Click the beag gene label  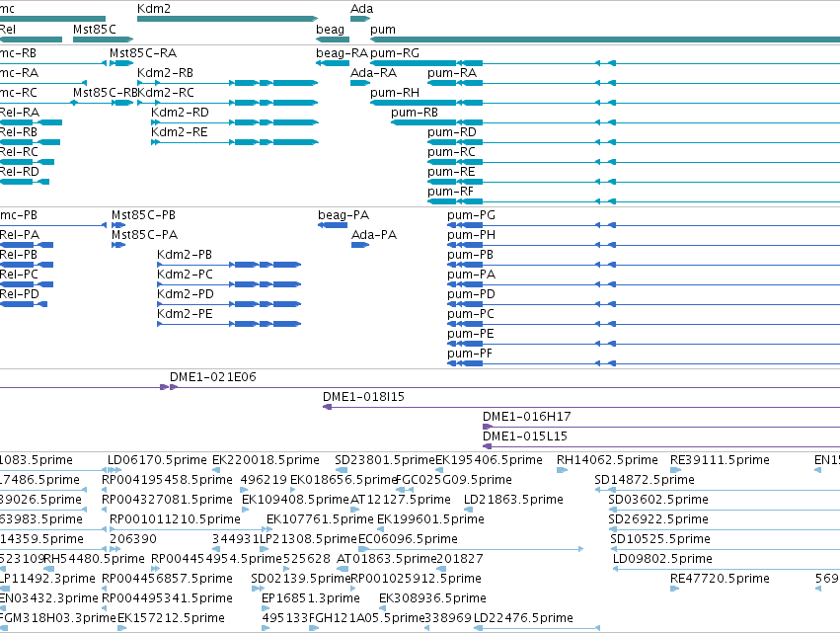coord(330,29)
